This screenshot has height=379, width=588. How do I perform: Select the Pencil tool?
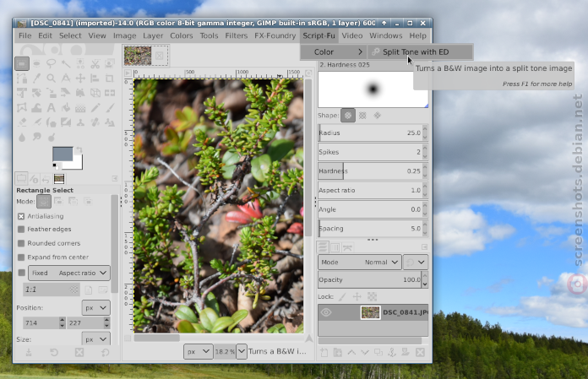pyautogui.click(x=95, y=108)
